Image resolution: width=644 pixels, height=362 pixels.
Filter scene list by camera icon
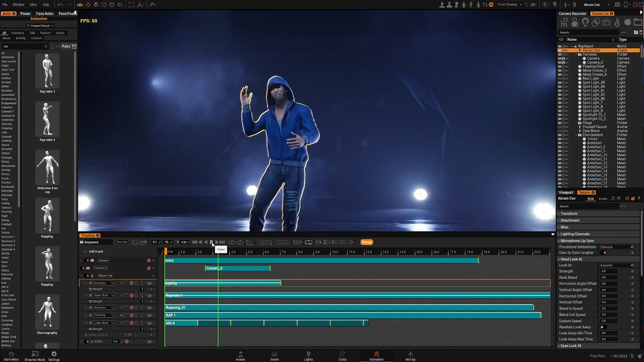pyautogui.click(x=606, y=22)
